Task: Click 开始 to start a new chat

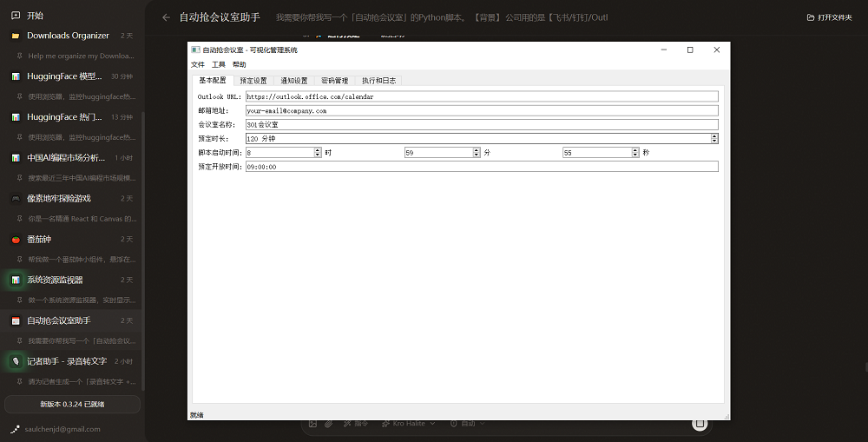Action: click(35, 16)
